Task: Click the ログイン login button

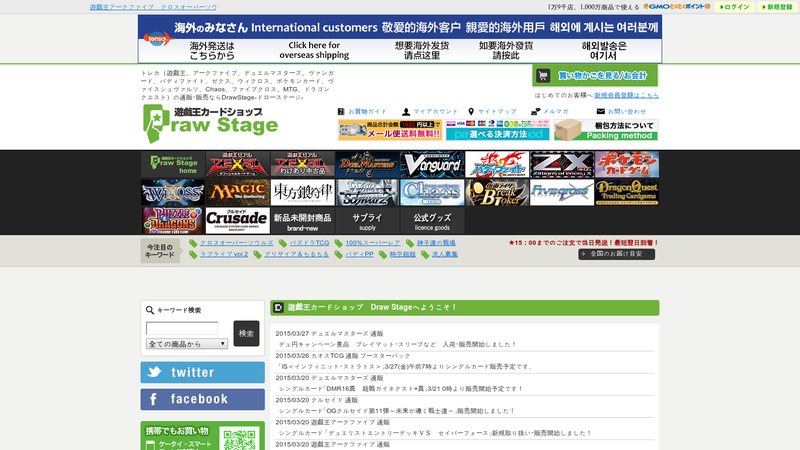Action: [735, 7]
